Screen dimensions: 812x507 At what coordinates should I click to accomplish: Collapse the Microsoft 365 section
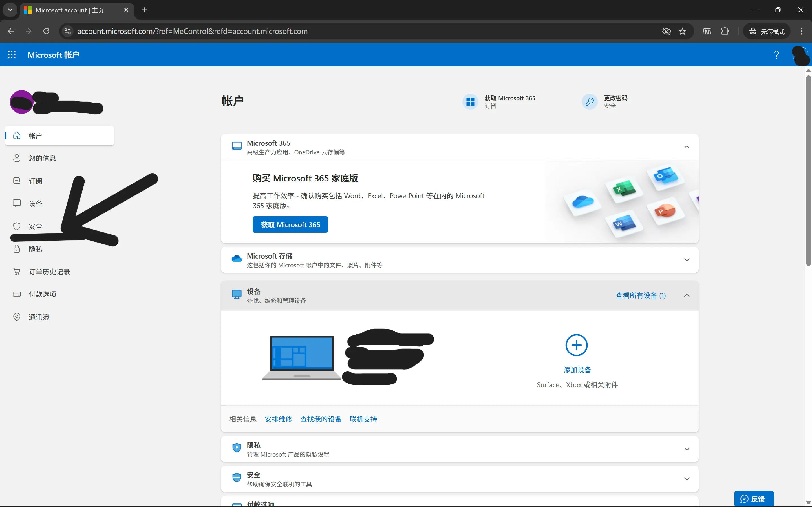coord(687,147)
